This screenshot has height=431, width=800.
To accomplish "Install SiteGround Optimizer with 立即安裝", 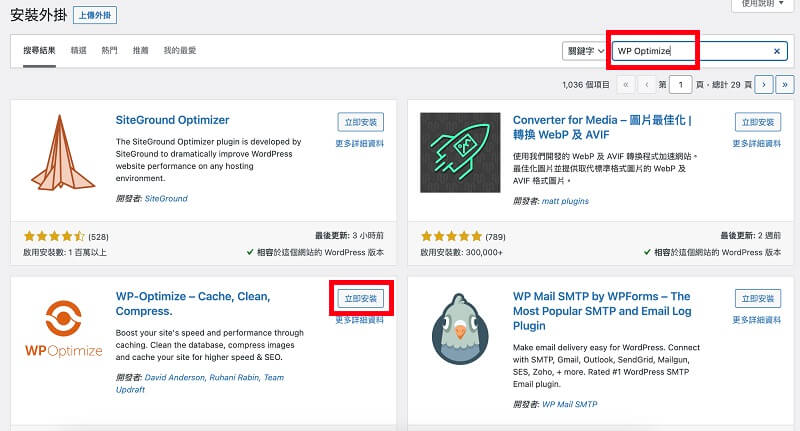I will click(x=360, y=122).
